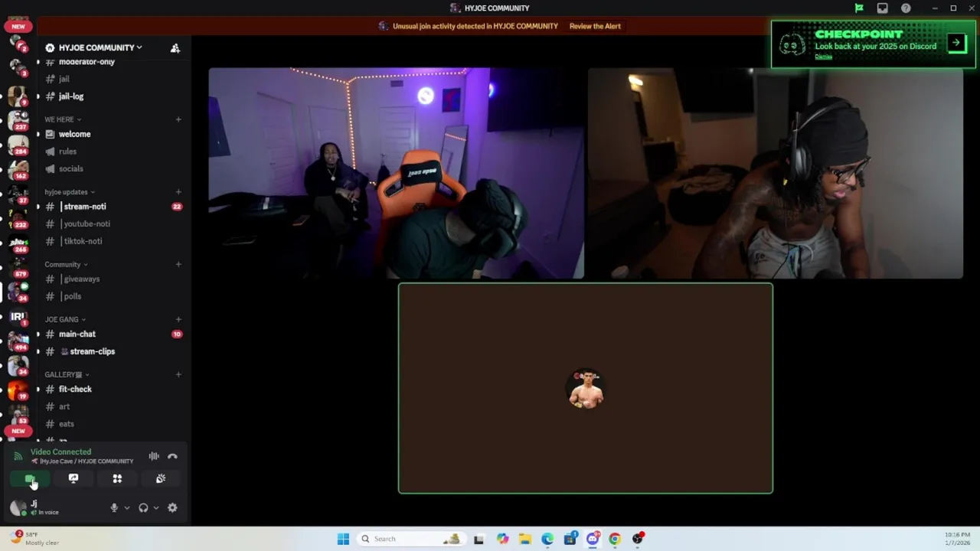Collapse the hyjoe updates category
This screenshot has height=551, width=980.
coord(70,192)
